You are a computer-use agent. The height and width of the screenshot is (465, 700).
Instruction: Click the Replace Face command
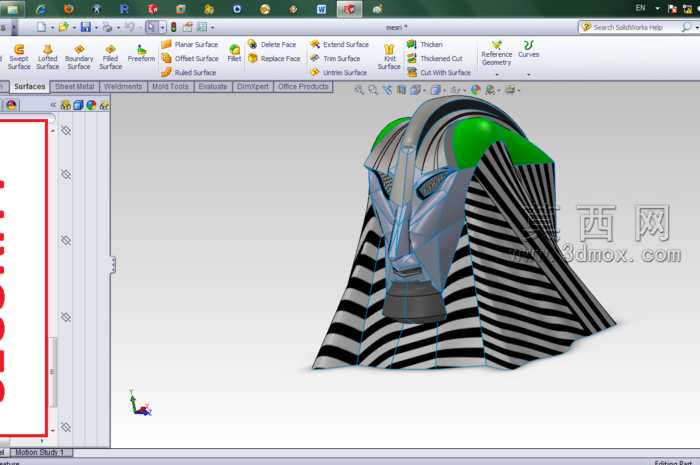tap(274, 58)
